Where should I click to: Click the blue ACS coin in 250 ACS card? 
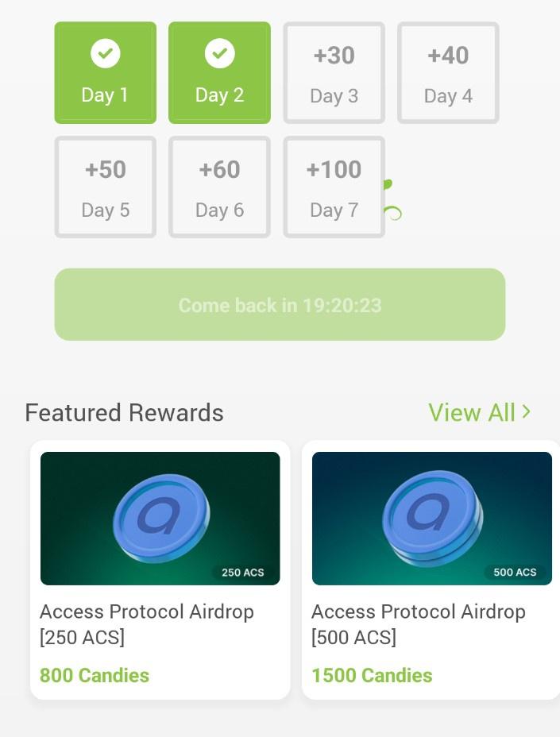pos(161,518)
